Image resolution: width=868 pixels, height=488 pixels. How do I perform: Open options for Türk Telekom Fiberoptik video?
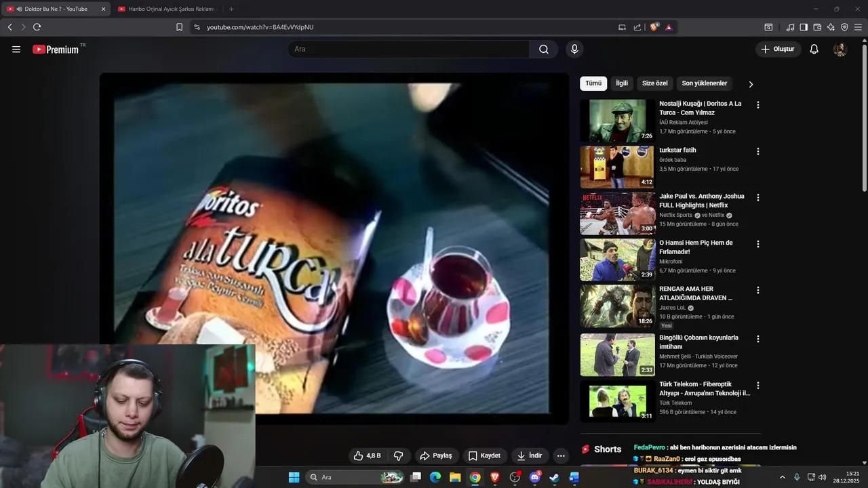tap(758, 385)
